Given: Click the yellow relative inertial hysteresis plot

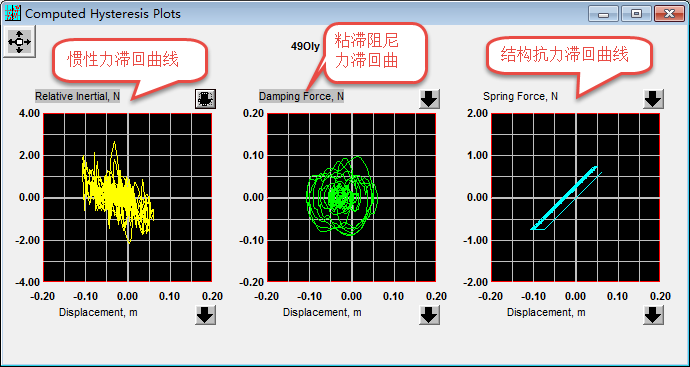Looking at the screenshot, I should pos(128,197).
